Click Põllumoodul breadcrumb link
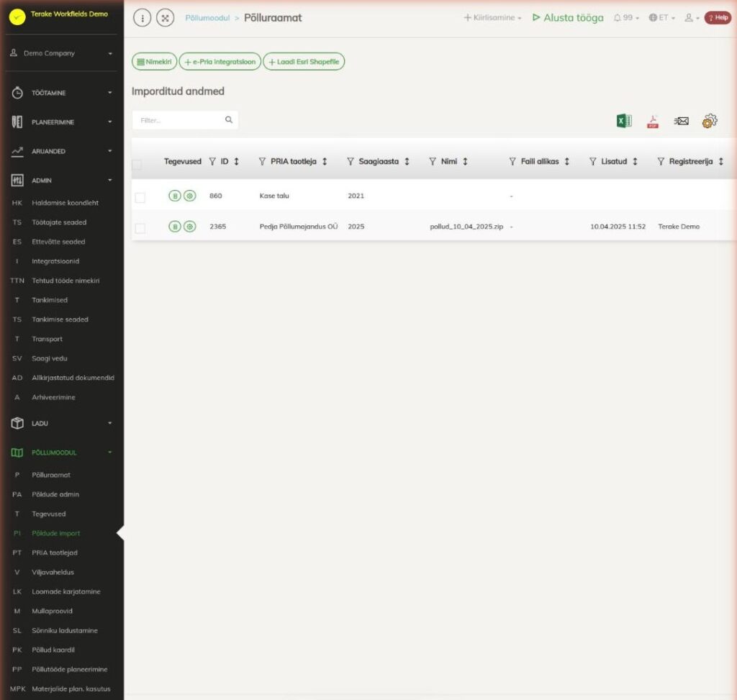Image resolution: width=737 pixels, height=700 pixels. pos(207,18)
